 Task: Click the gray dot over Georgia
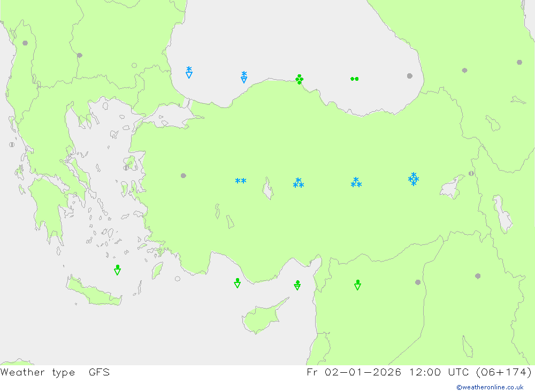tap(464, 70)
